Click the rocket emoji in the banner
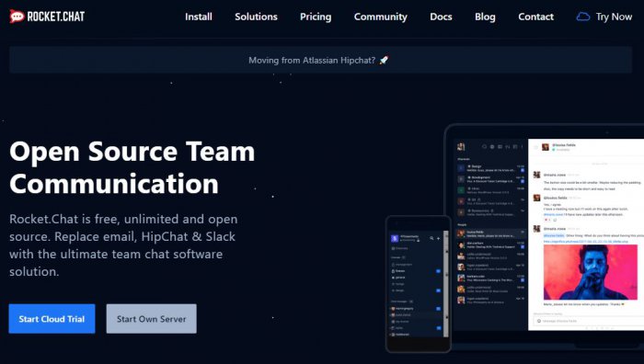 (384, 60)
